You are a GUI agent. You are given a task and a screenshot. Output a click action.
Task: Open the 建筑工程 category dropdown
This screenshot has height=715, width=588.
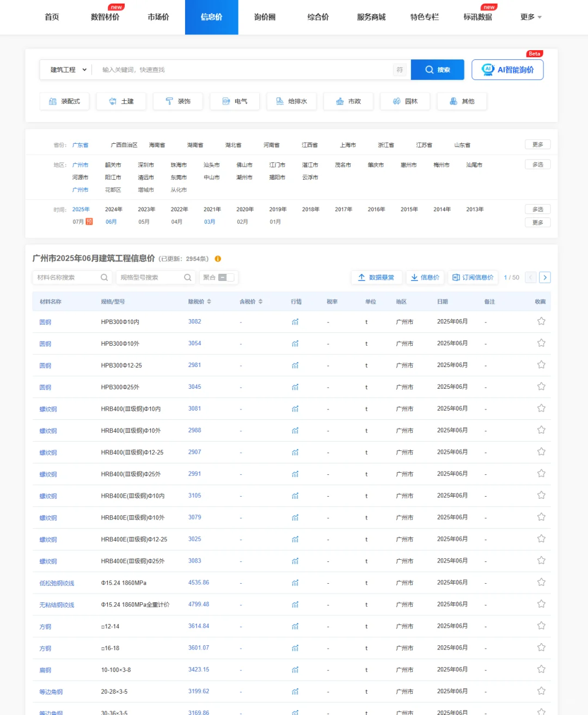point(65,69)
